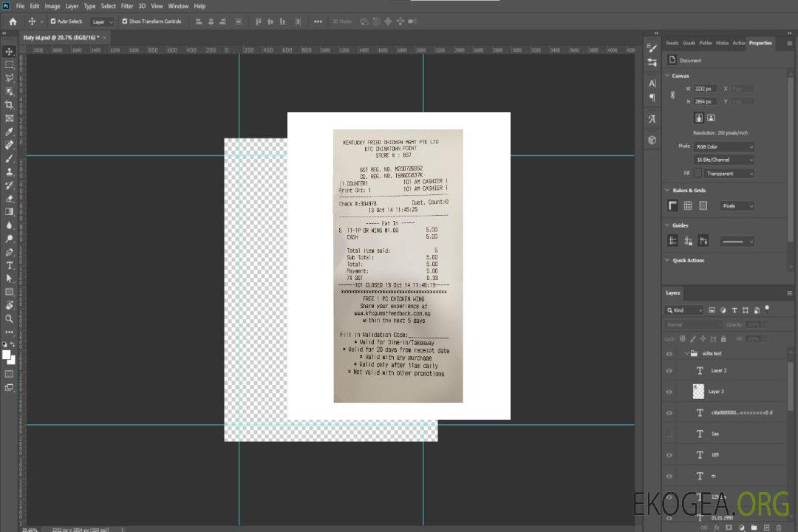
Task: Filter layers by pixel layers
Action: tap(712, 310)
